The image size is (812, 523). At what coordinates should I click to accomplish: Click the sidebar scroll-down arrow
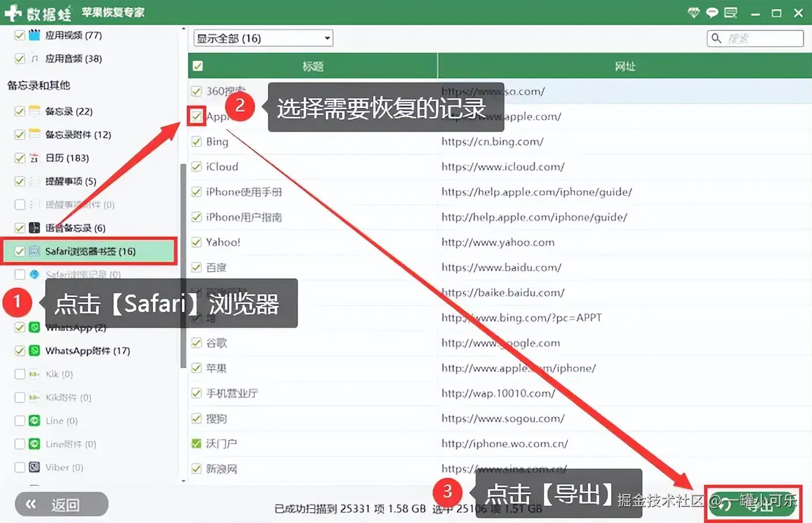pyautogui.click(x=183, y=481)
